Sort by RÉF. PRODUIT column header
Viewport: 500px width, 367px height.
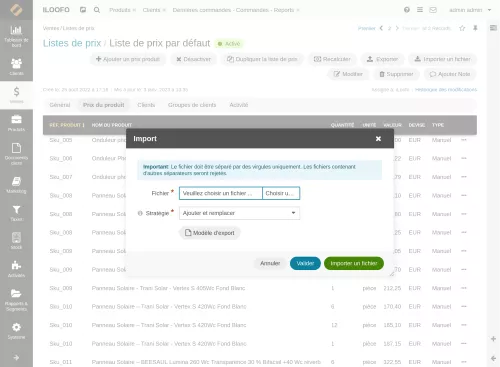click(67, 125)
